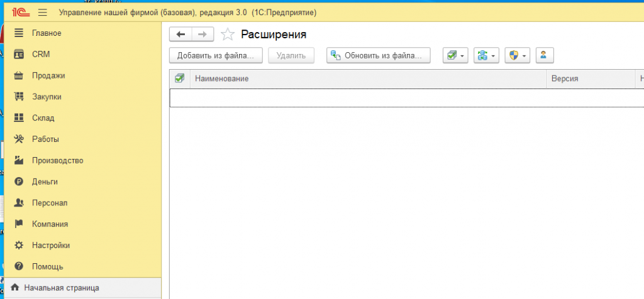
Task: Open the hamburger main menu
Action: [43, 13]
